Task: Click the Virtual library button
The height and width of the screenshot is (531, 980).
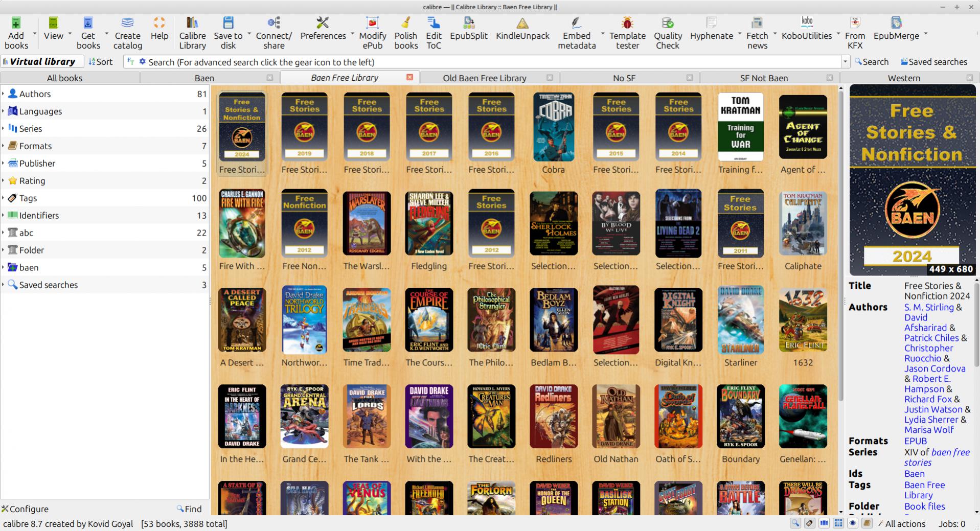Action: pos(42,62)
